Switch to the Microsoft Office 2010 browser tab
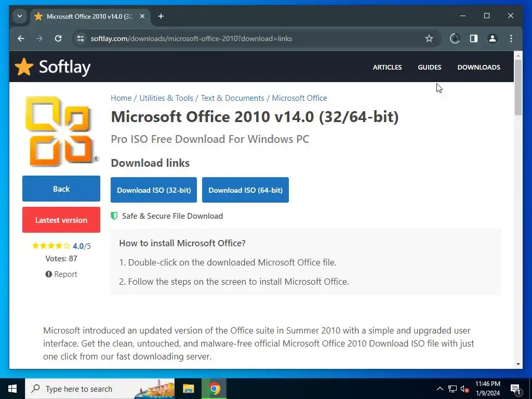532x399 pixels. tap(90, 16)
